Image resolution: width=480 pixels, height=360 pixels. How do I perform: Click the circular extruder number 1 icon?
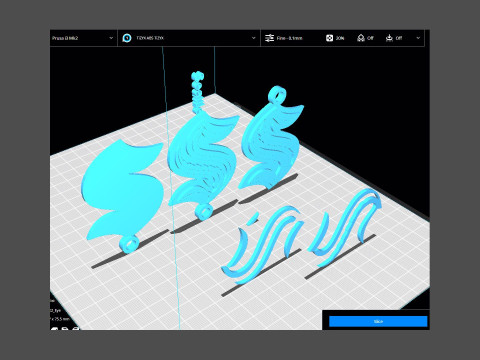(127, 38)
